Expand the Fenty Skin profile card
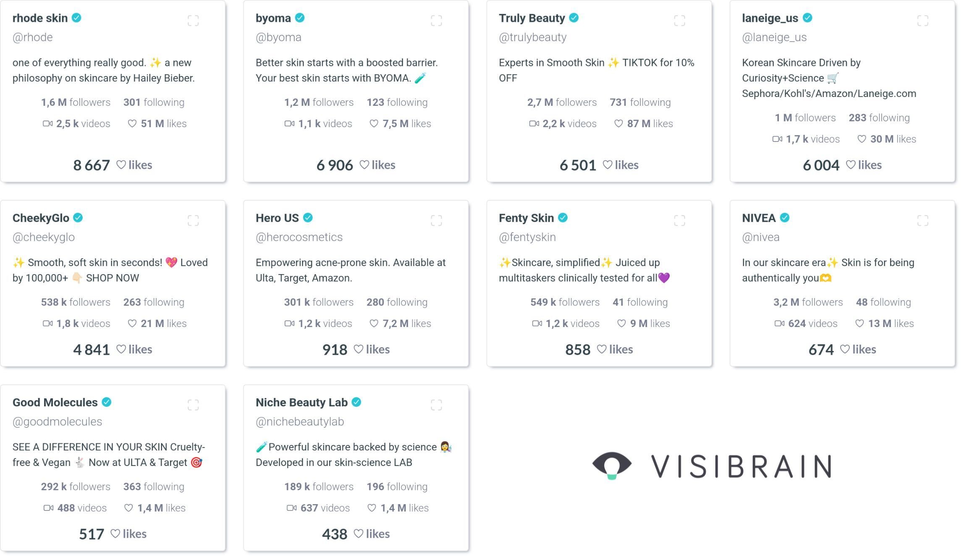The height and width of the screenshot is (560, 964). [679, 220]
